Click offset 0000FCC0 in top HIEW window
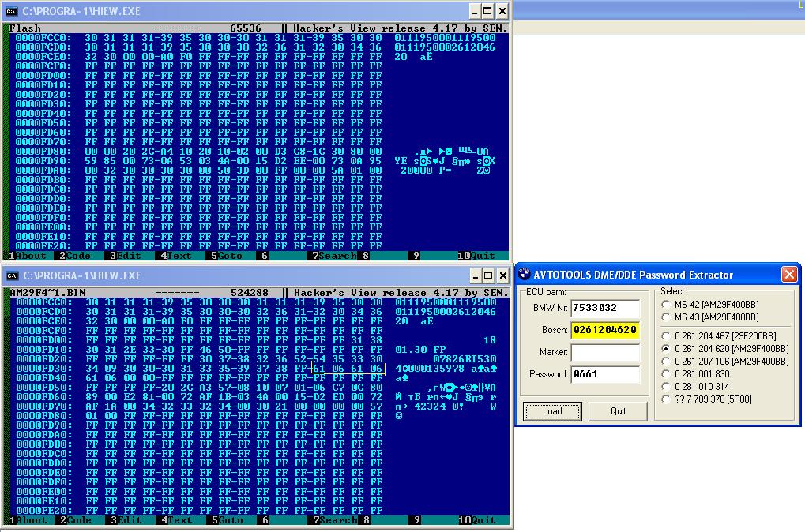Screen dimensions: 805x532 (x=43, y=37)
